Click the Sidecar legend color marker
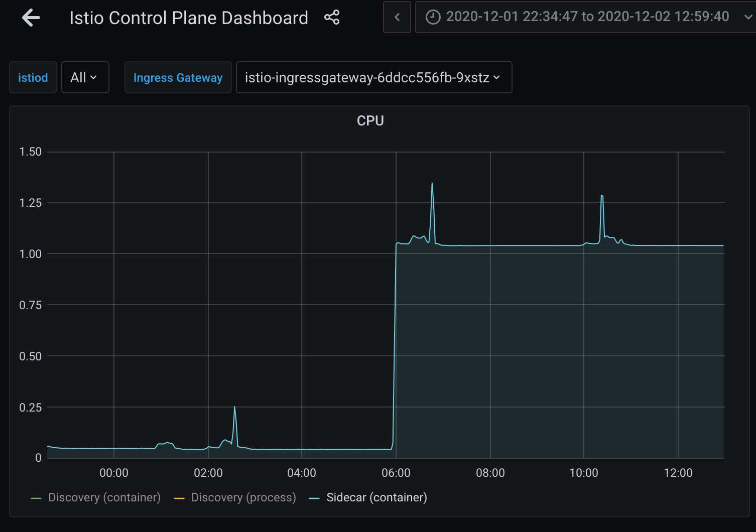This screenshot has width=756, height=532. [x=314, y=497]
